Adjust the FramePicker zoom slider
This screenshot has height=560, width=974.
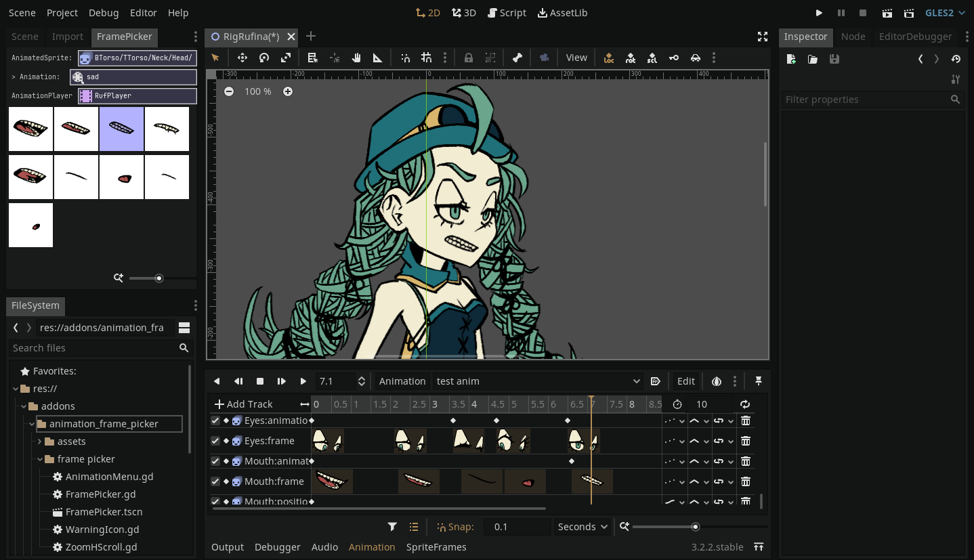(159, 278)
